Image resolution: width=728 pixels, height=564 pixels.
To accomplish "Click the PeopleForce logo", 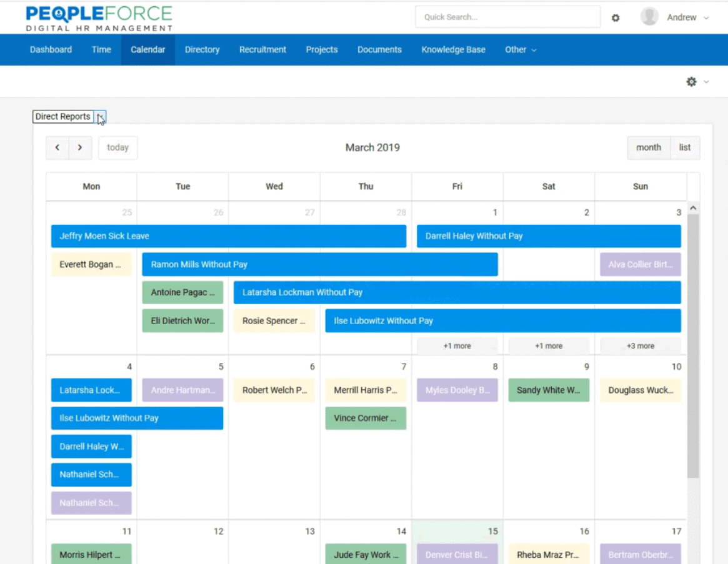I will (99, 19).
